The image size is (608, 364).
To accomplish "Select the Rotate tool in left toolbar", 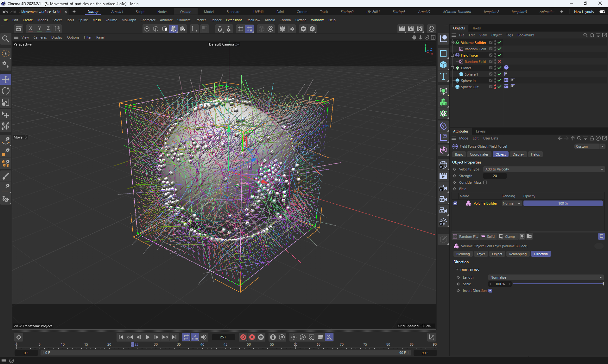I will tap(6, 91).
